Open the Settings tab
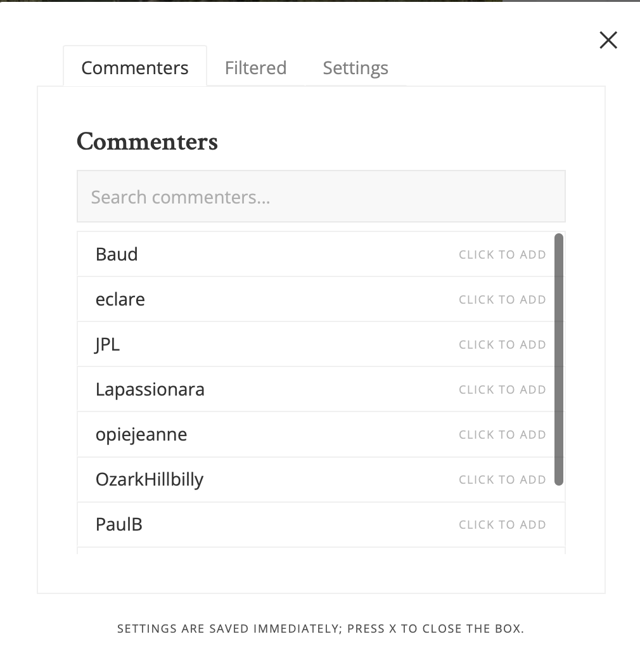 coord(355,68)
